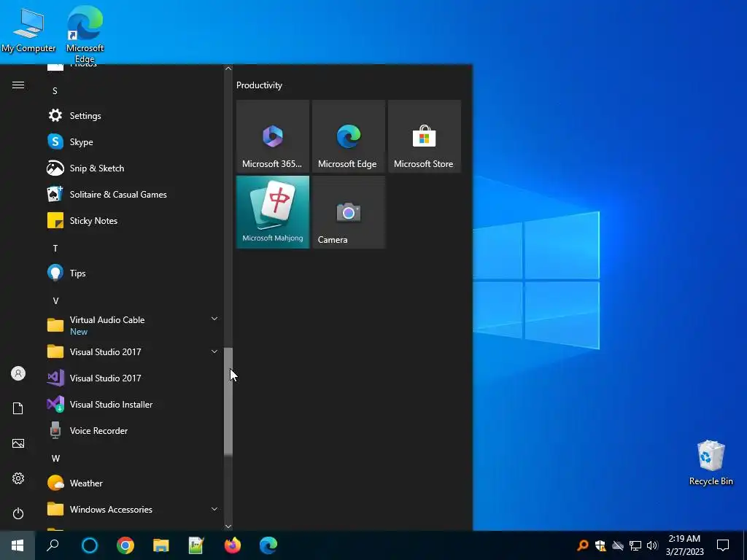Viewport: 747px width, 560px height.
Task: Open the Camera tile
Action: click(x=348, y=212)
